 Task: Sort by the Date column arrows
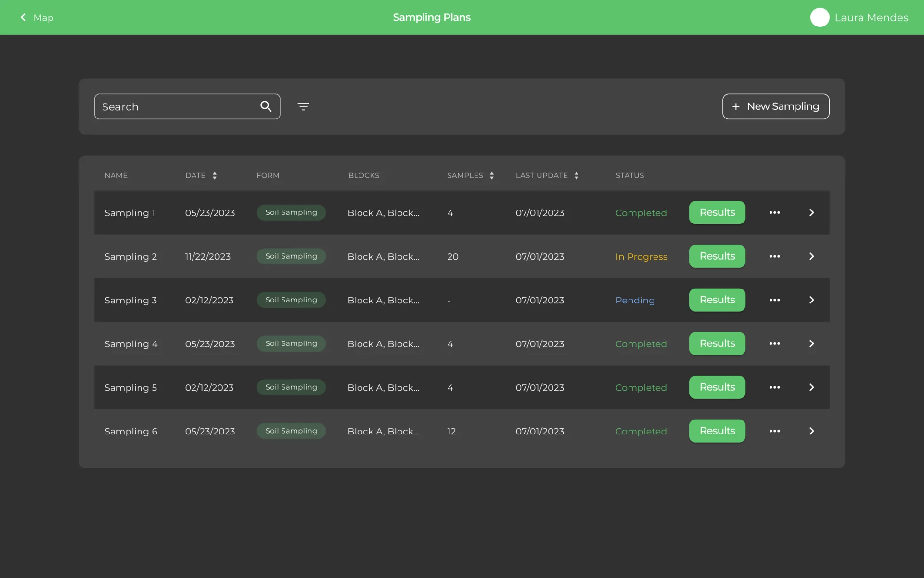tap(215, 175)
